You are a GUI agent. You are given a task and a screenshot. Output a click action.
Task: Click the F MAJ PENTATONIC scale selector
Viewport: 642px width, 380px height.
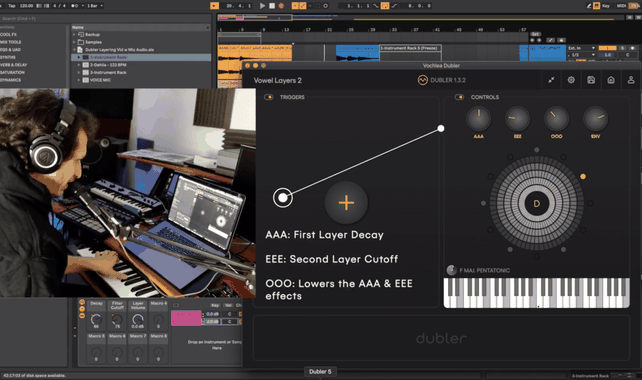tap(485, 270)
